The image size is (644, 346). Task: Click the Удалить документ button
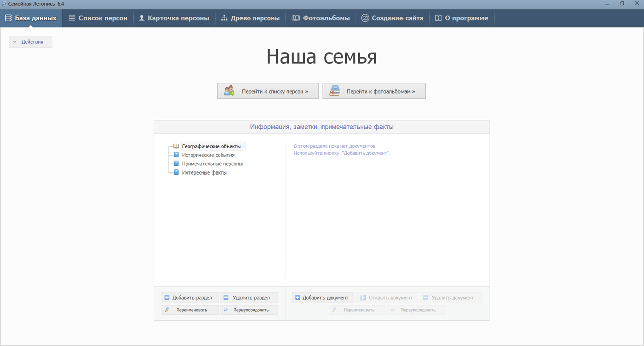[450, 298]
